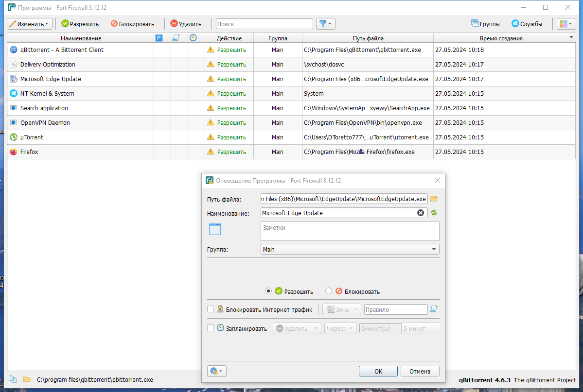Browse file with the folder icon
The width and height of the screenshot is (583, 392).
coord(434,199)
